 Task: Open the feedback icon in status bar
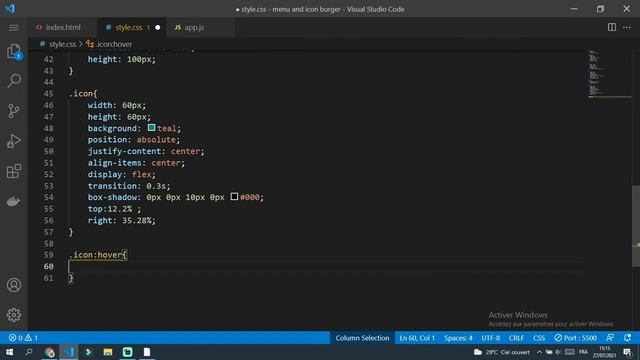point(610,338)
